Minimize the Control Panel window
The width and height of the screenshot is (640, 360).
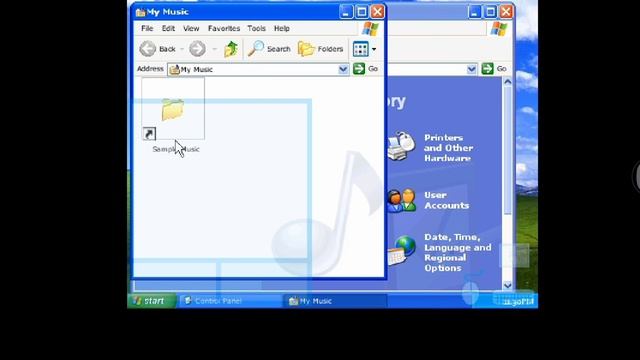tap(474, 11)
